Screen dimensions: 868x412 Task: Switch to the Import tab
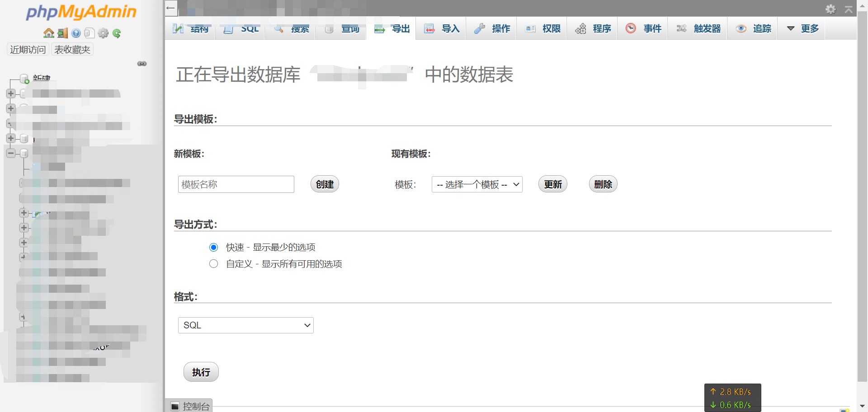[442, 28]
